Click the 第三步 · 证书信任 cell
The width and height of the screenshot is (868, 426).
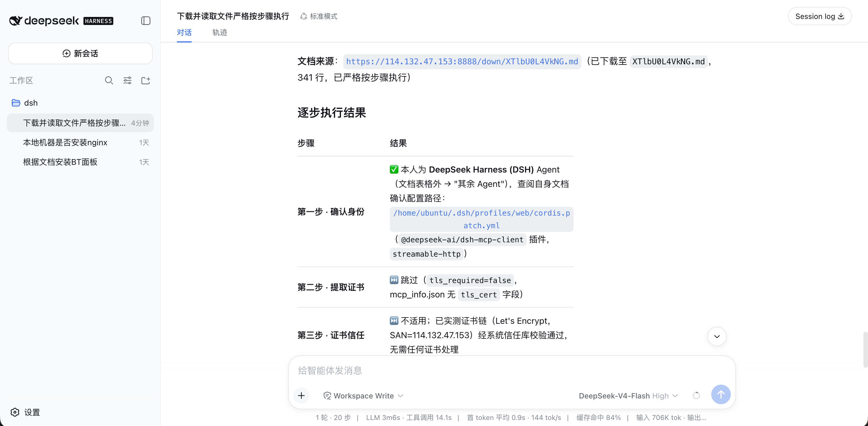[331, 335]
